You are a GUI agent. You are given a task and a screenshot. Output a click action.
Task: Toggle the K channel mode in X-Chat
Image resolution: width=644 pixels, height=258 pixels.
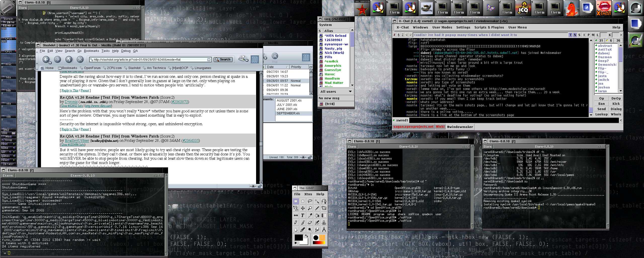pyautogui.click(x=610, y=35)
